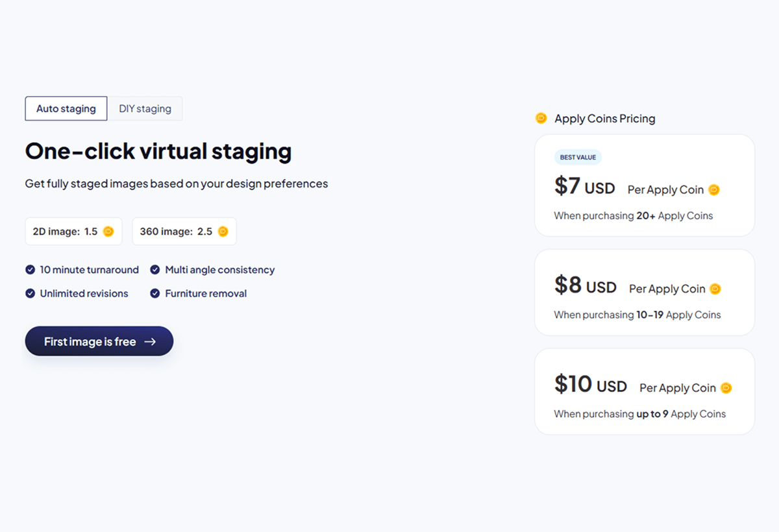Click the coin icon beside Apply Coins Pricing
The image size is (779, 532).
point(541,118)
